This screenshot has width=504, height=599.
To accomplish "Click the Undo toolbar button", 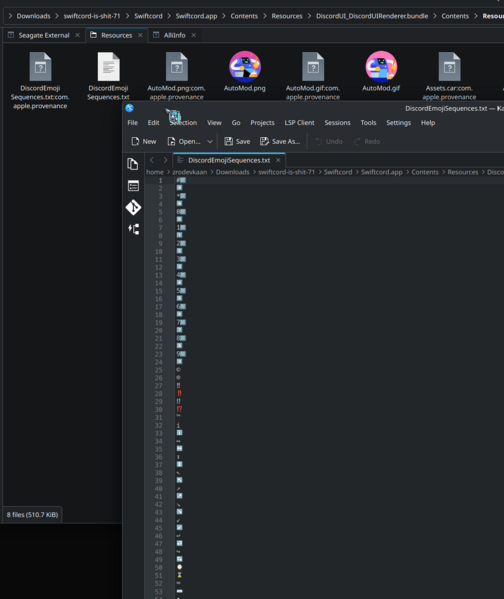I will coord(329,141).
